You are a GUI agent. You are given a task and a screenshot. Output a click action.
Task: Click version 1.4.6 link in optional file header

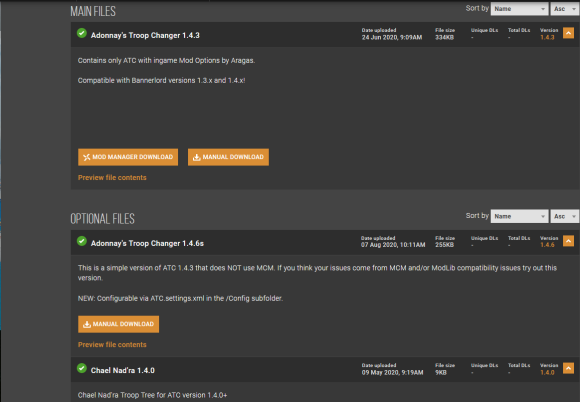547,245
